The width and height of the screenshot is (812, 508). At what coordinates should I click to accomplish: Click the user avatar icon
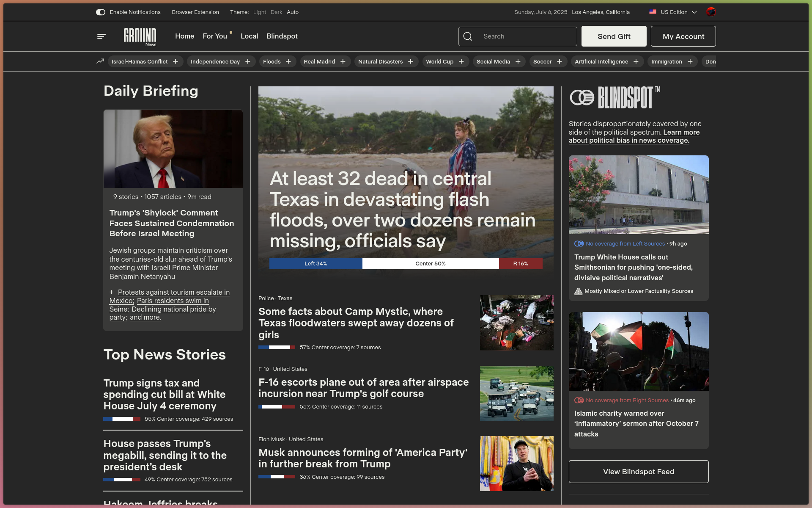pos(711,12)
